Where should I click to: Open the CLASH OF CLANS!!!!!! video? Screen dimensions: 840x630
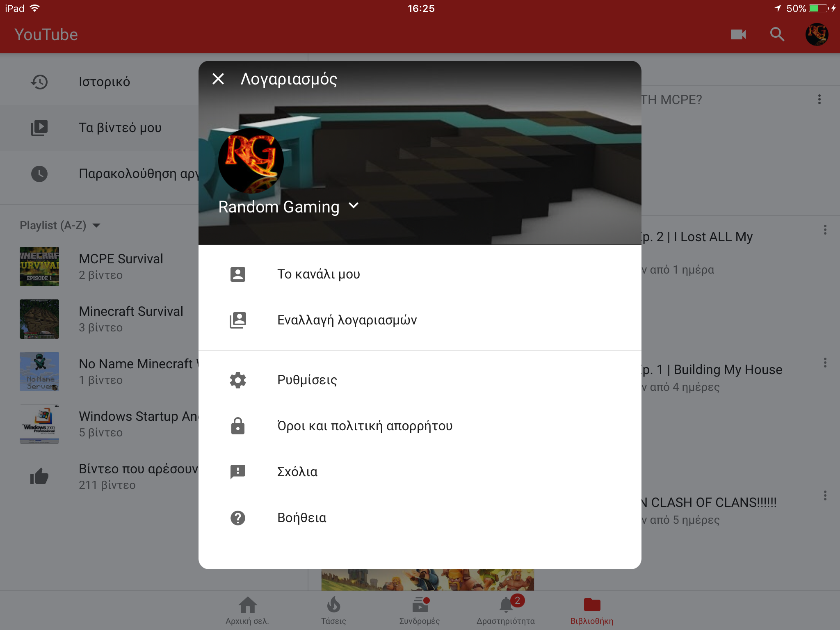[x=709, y=502]
